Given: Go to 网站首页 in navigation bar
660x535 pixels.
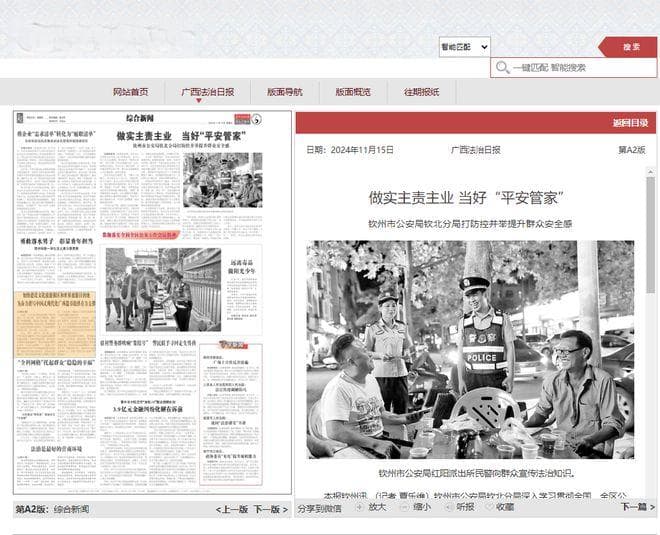Looking at the screenshot, I should coord(130,92).
